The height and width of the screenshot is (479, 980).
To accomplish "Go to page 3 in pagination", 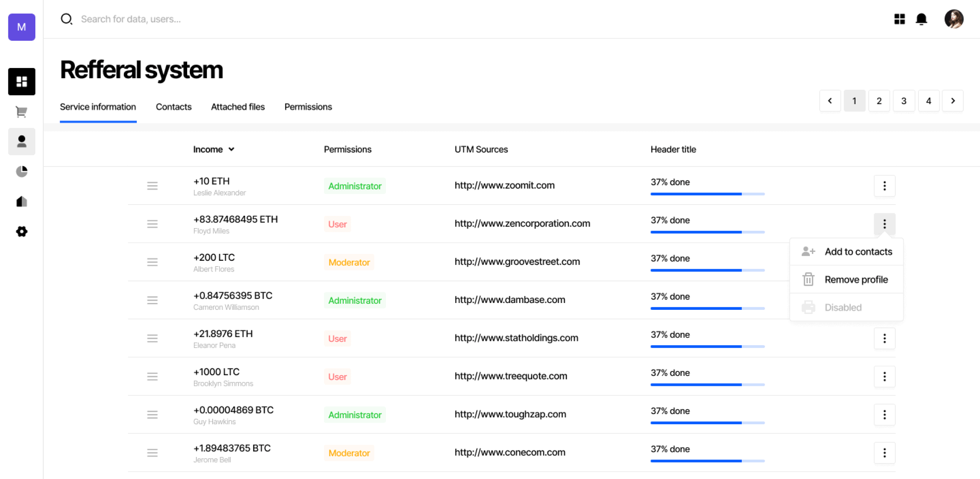I will [904, 101].
